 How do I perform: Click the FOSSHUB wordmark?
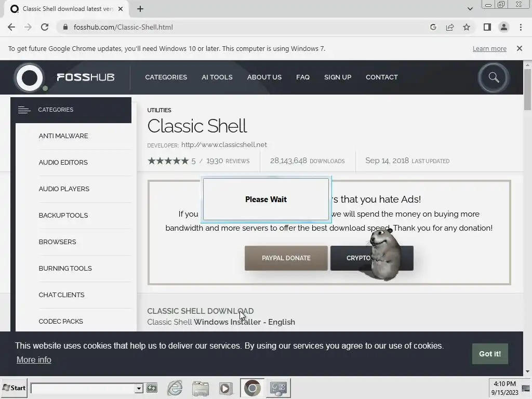click(86, 77)
